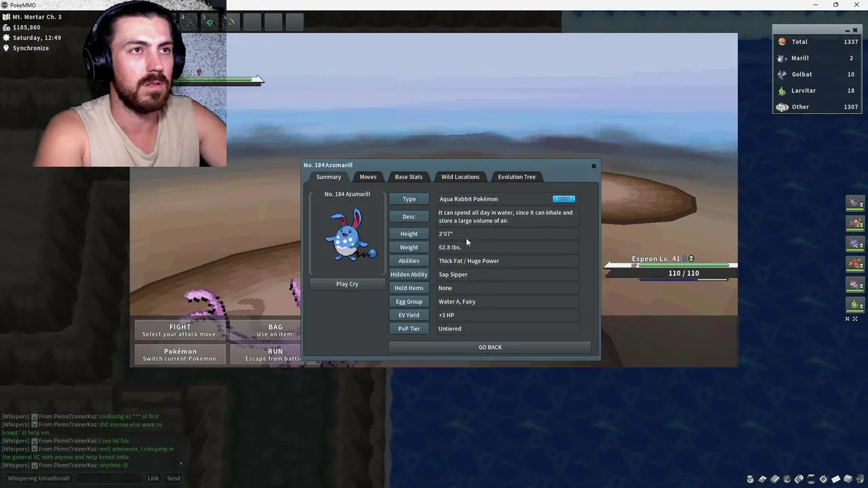Image resolution: width=868 pixels, height=488 pixels.
Task: Select the first party Pokémon slot
Action: click(x=854, y=203)
